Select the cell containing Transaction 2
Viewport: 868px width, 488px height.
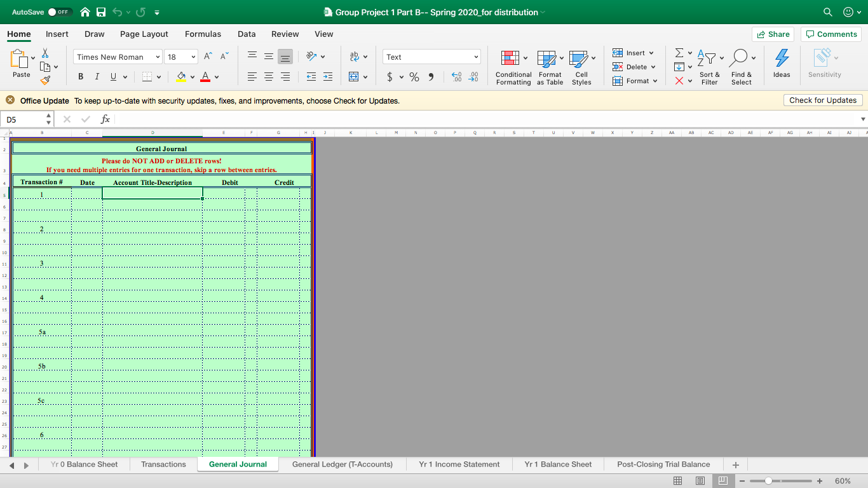point(42,229)
